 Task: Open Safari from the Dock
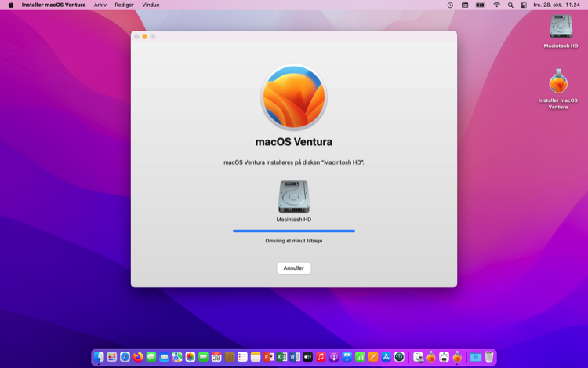coord(125,357)
